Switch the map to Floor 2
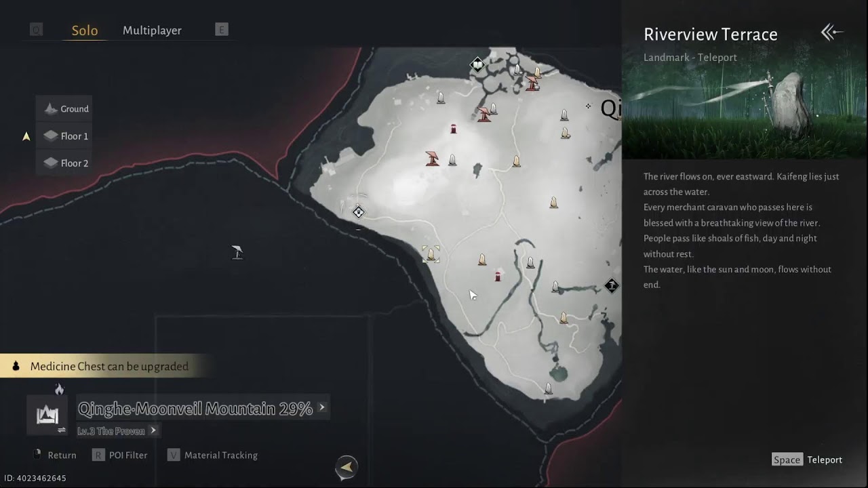The height and width of the screenshot is (488, 868). pos(64,163)
